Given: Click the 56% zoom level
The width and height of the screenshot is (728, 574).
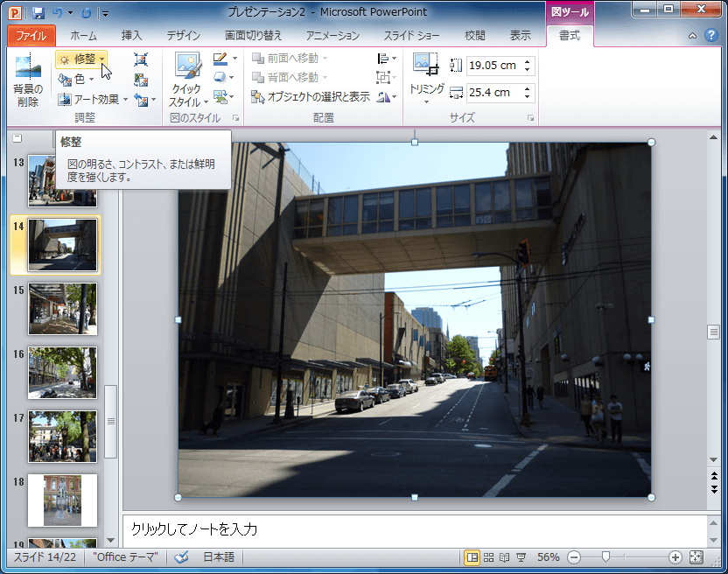Looking at the screenshot, I should point(549,557).
